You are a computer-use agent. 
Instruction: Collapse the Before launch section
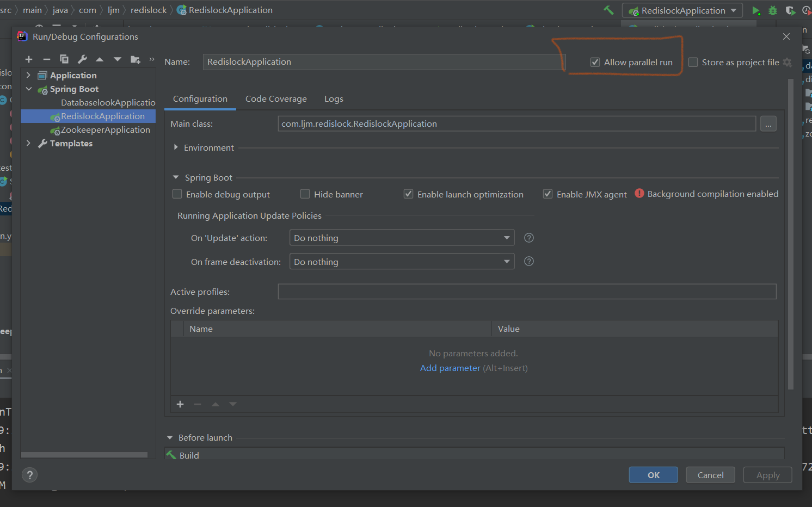[170, 437]
